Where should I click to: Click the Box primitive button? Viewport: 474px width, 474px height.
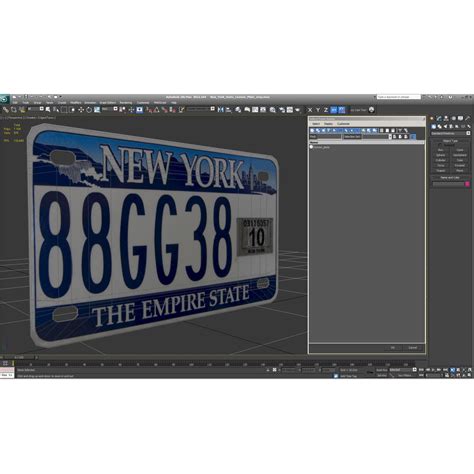(x=440, y=150)
